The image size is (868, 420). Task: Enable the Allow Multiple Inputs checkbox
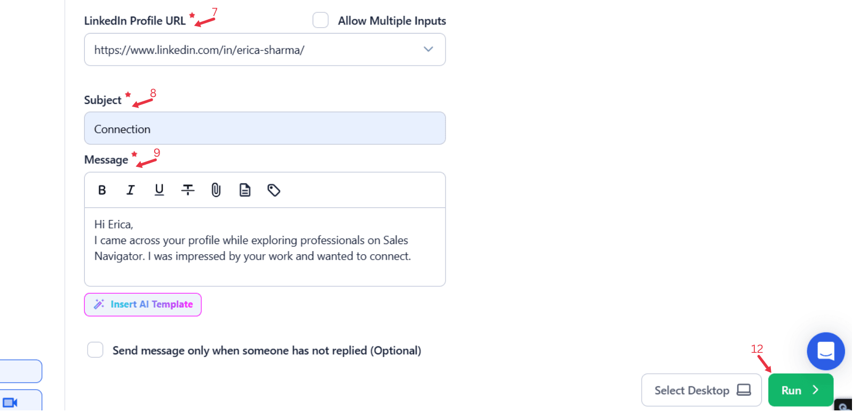[320, 19]
